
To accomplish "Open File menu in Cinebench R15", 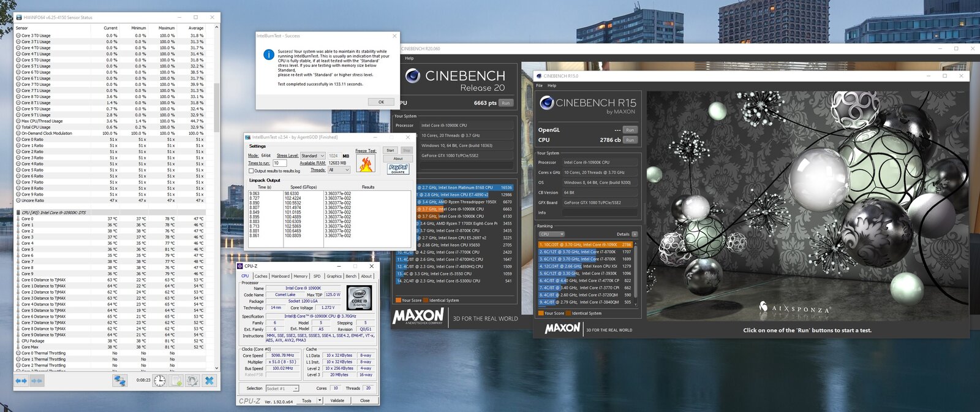I will tap(540, 86).
